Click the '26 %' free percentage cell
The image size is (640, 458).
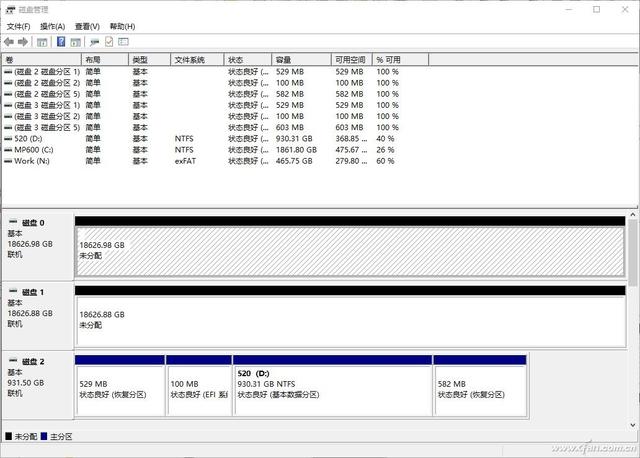[x=385, y=150]
